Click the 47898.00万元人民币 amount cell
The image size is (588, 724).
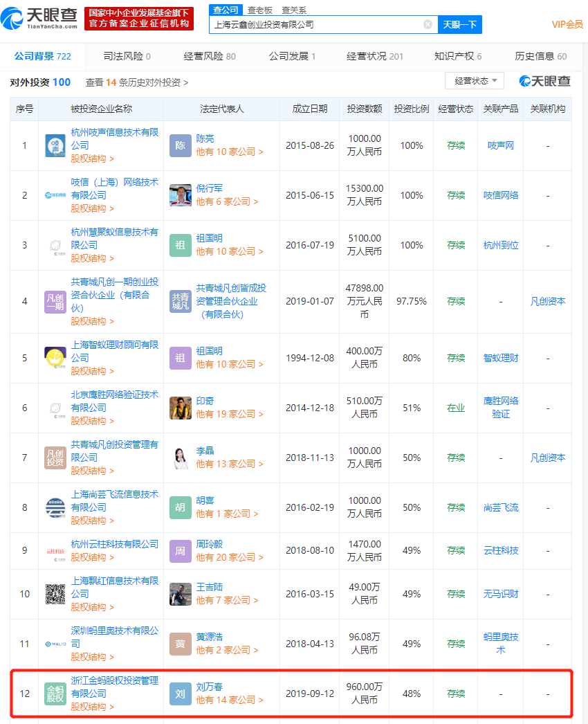pos(364,301)
